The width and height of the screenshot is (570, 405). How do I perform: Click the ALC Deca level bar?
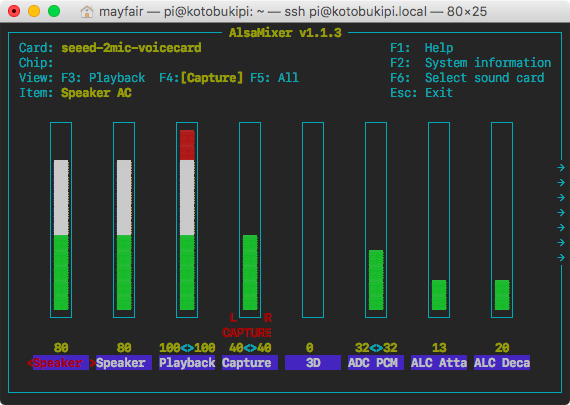point(502,220)
